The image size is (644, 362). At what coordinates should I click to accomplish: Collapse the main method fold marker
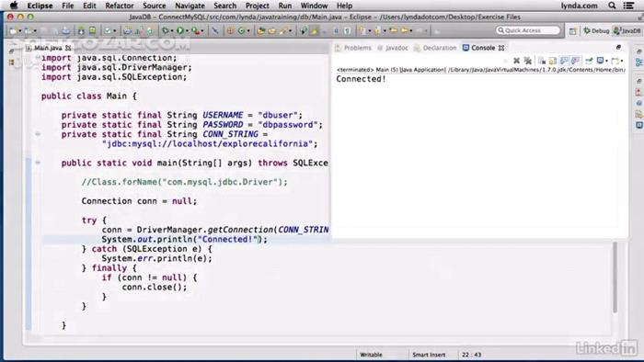pyautogui.click(x=38, y=163)
